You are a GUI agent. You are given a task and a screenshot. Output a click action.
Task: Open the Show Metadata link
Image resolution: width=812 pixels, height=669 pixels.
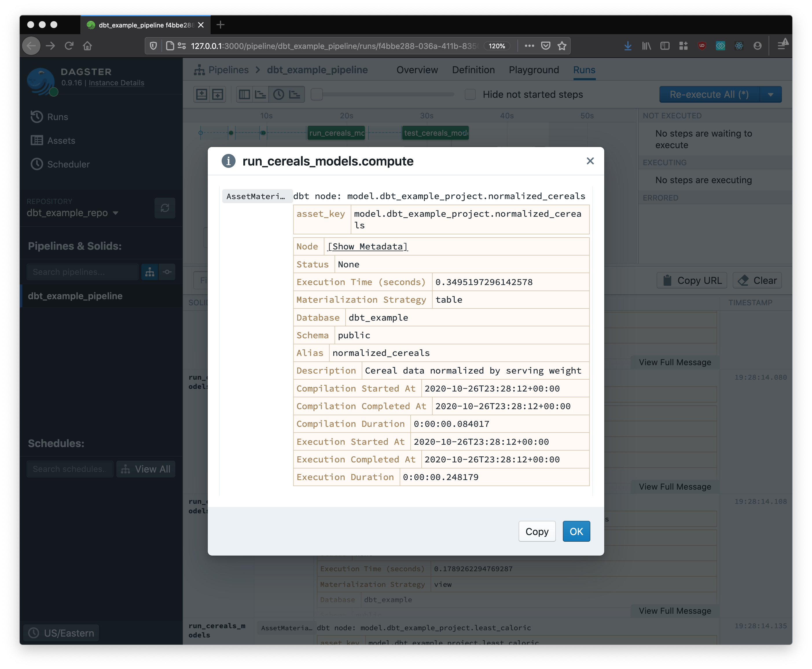coord(367,247)
